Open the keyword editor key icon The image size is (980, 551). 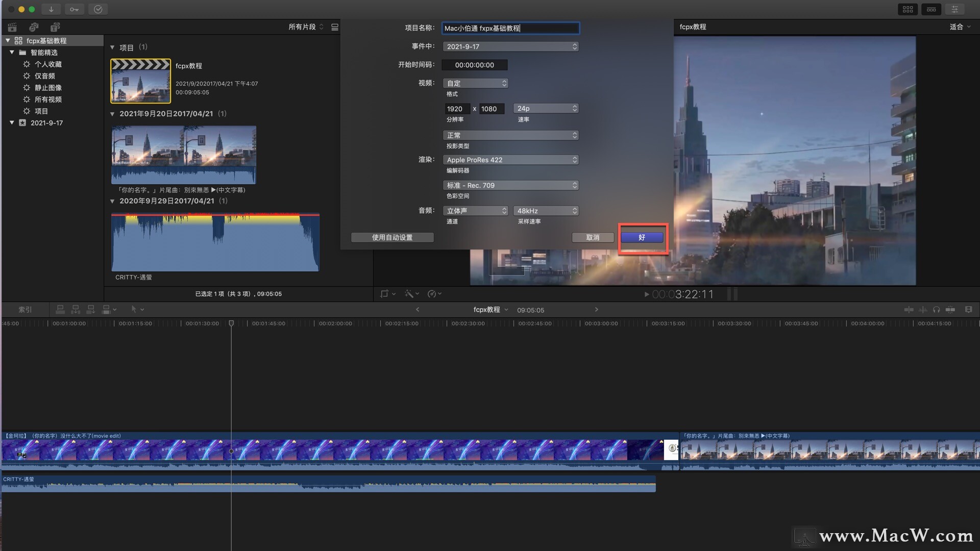click(75, 9)
